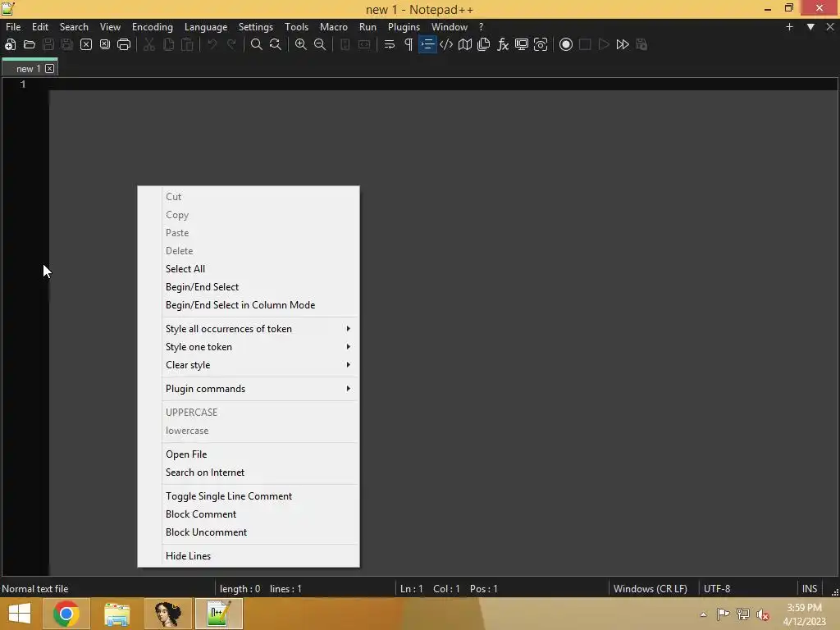Screen dimensions: 840x630
Task: Open Google Chrome from taskbar
Action: pos(66,614)
